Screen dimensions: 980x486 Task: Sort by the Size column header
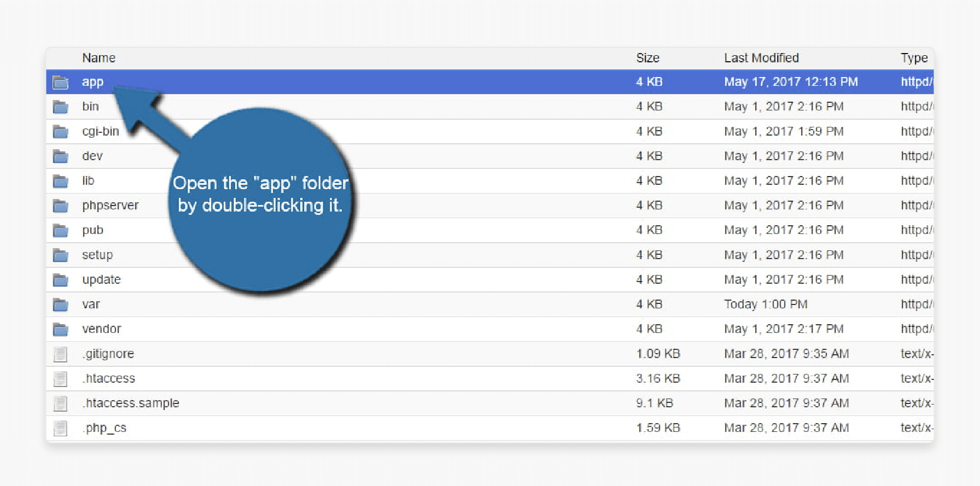(x=647, y=58)
